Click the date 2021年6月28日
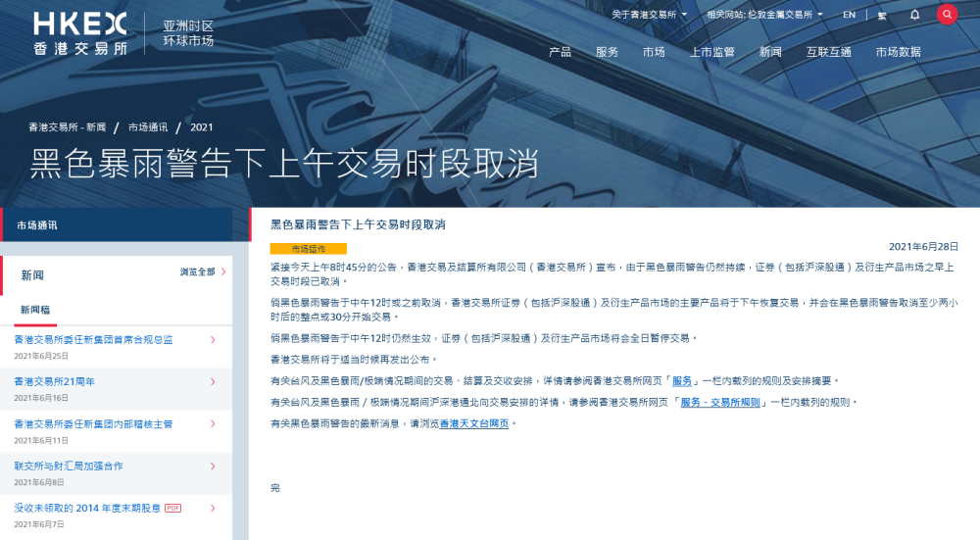 pos(923,246)
